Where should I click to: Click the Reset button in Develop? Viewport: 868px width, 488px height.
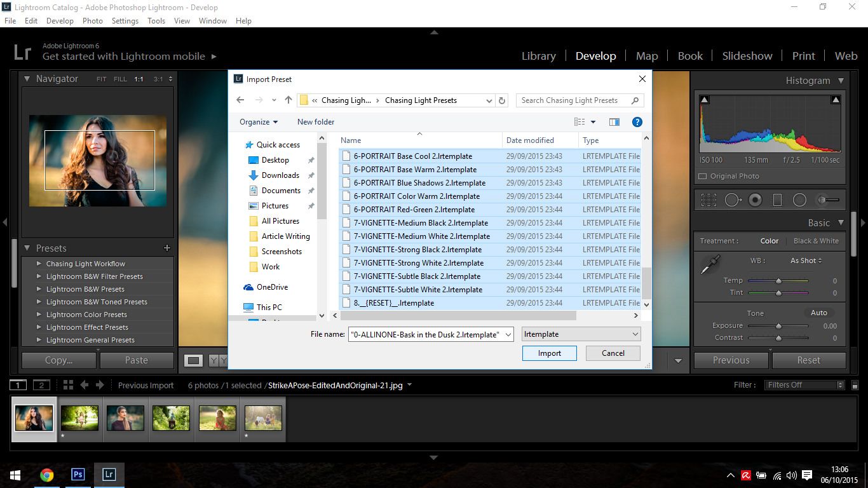[809, 360]
